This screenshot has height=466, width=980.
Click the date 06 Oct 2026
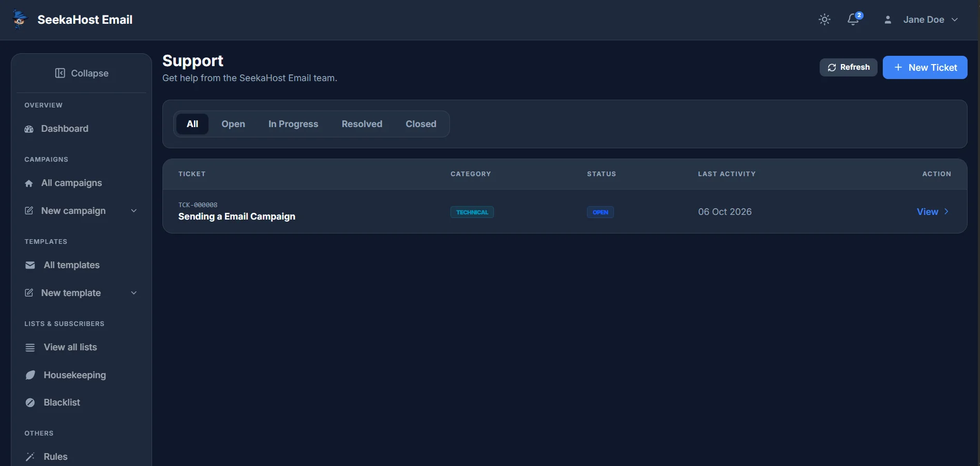tap(725, 212)
